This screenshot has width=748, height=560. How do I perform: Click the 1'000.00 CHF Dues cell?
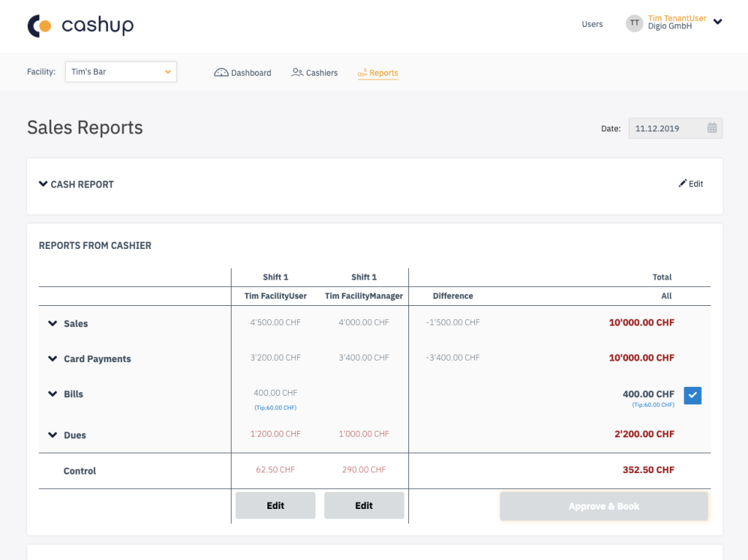click(364, 434)
